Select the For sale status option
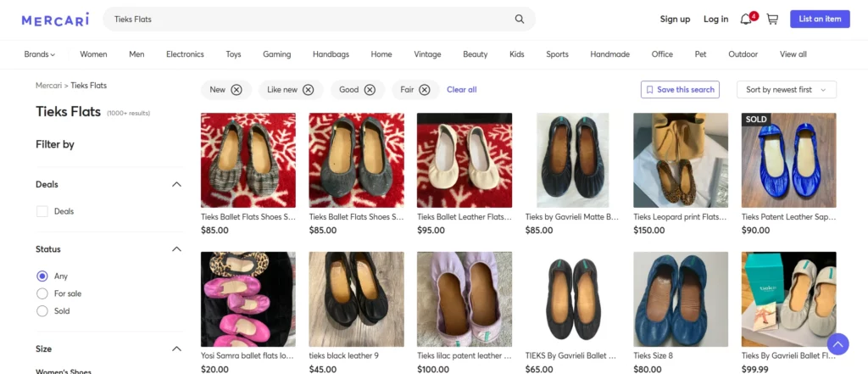The image size is (868, 374). [x=42, y=293]
